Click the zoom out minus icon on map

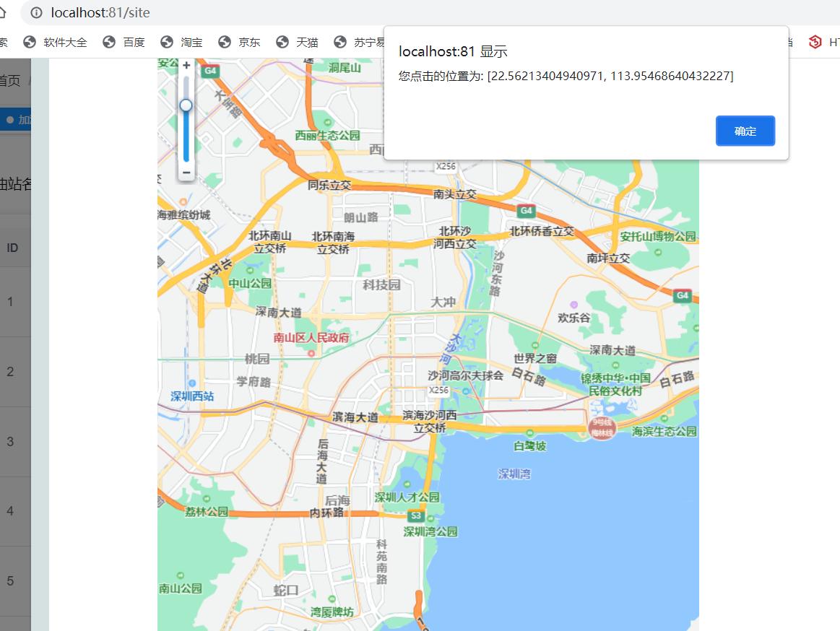pyautogui.click(x=186, y=173)
